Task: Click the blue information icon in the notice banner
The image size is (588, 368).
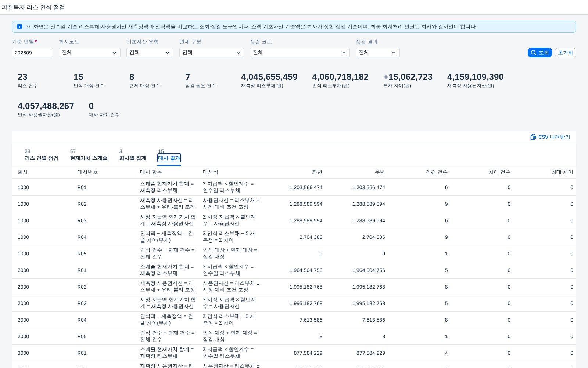Action: 19,26
